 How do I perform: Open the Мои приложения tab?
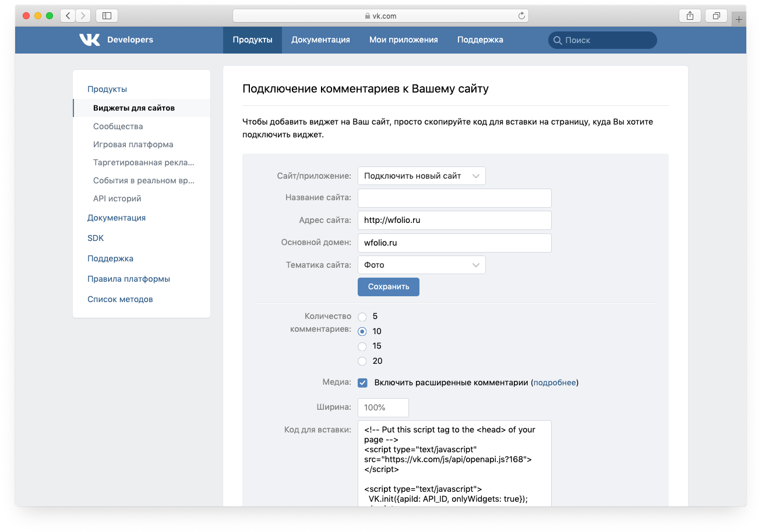pos(404,40)
